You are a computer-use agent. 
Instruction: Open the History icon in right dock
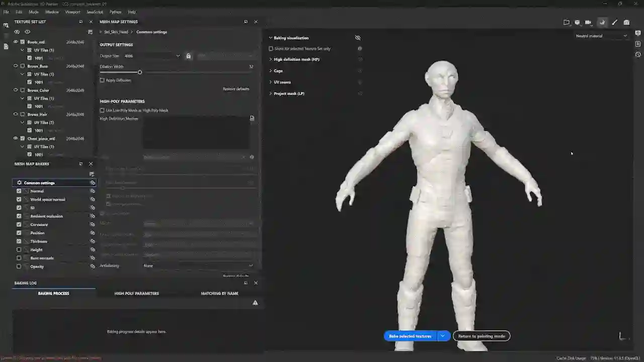(x=638, y=54)
